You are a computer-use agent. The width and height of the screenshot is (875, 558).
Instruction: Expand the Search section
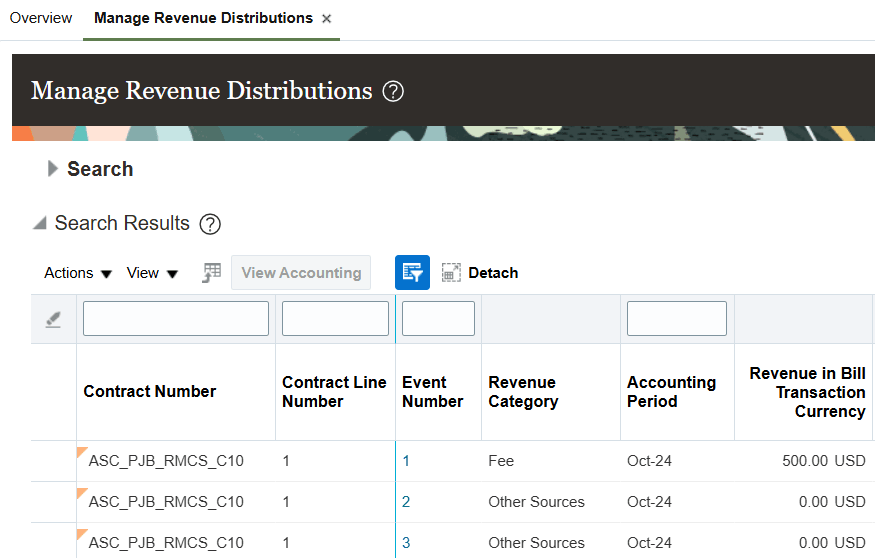(x=53, y=169)
